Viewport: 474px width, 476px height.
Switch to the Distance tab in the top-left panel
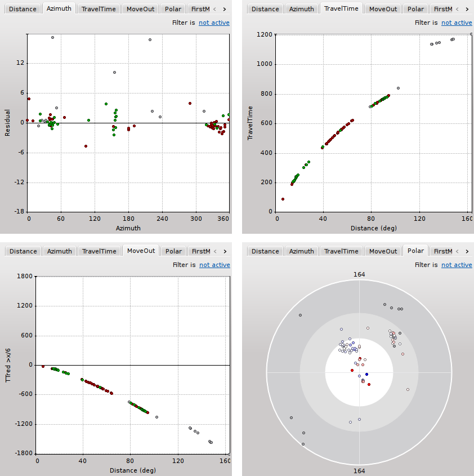pyautogui.click(x=23, y=8)
